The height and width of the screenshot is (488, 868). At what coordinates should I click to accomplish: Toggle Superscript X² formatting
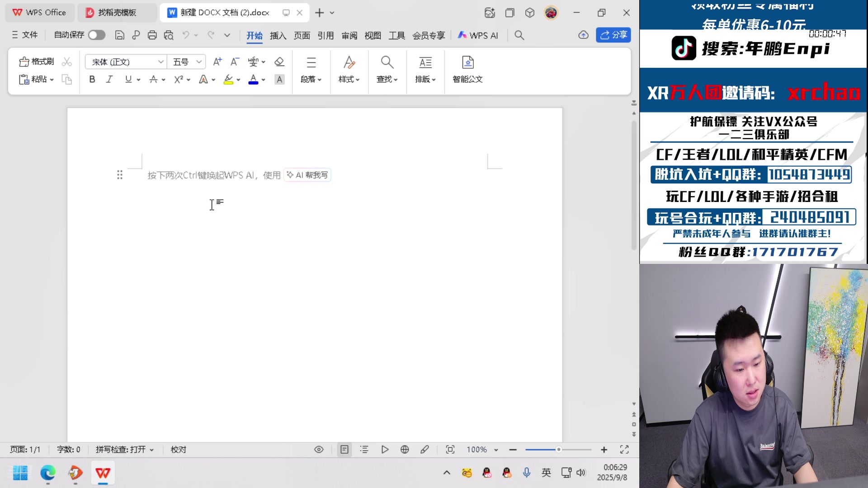pyautogui.click(x=179, y=80)
